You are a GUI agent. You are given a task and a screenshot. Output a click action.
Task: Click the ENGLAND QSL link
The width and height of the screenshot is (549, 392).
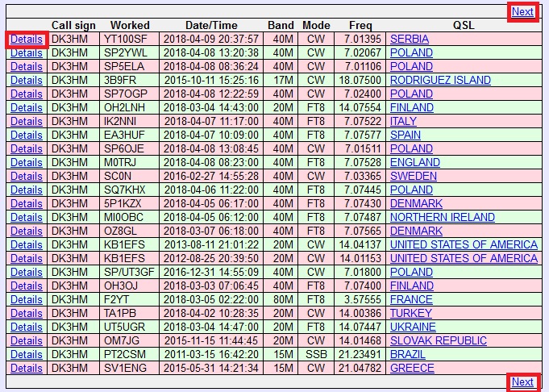coord(415,162)
